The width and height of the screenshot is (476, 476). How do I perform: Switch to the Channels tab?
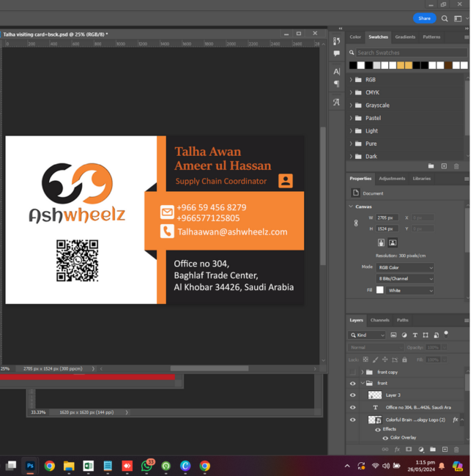click(380, 320)
